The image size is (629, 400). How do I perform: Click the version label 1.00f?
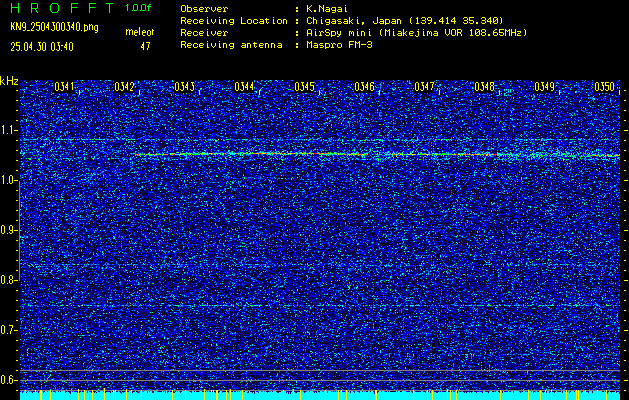point(138,8)
